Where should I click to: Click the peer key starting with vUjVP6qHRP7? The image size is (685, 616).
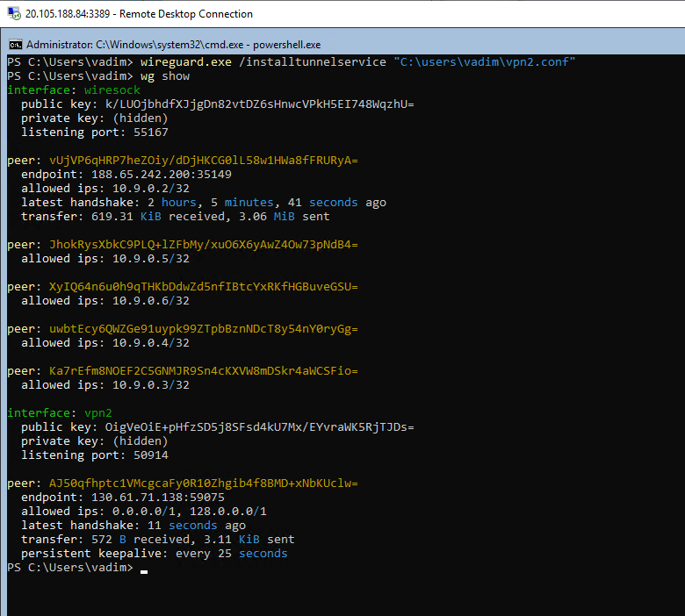pos(204,161)
